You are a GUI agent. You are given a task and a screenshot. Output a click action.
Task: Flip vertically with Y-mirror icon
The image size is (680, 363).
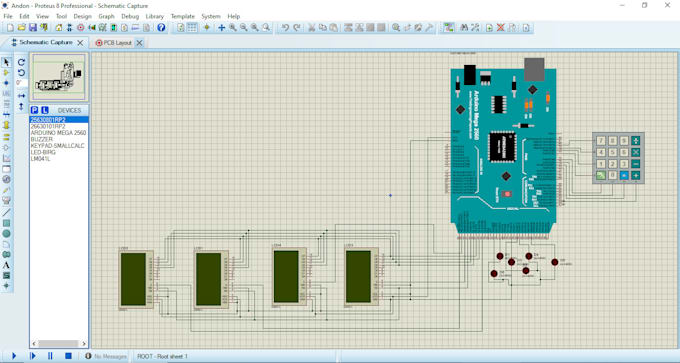pyautogui.click(x=21, y=106)
